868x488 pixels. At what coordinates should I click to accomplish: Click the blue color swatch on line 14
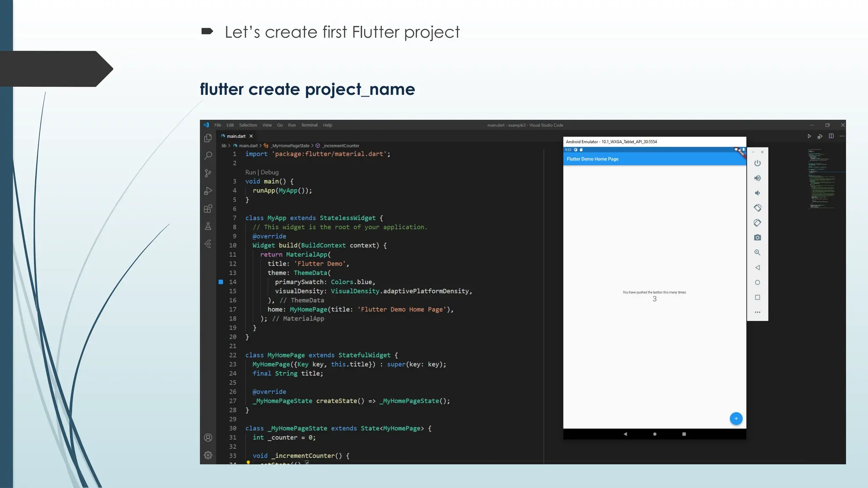click(221, 282)
